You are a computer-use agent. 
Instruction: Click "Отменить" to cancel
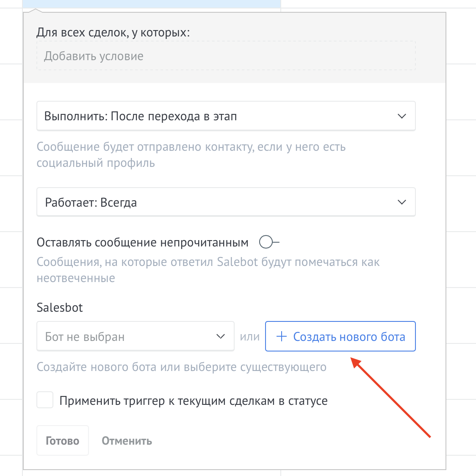(x=127, y=441)
